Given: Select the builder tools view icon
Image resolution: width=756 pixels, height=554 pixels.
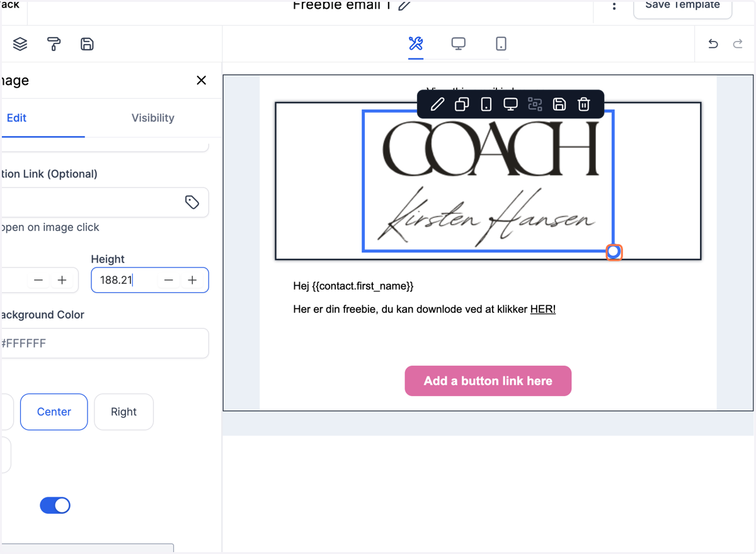Looking at the screenshot, I should click(x=416, y=43).
